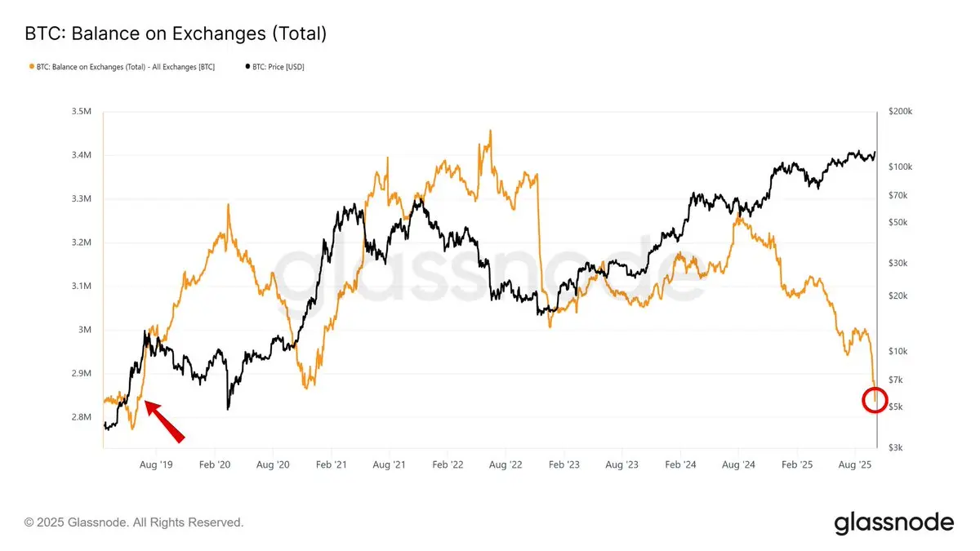The image size is (980, 551).
Task: Click the black legend dot for BTC Price
Action: click(x=247, y=66)
